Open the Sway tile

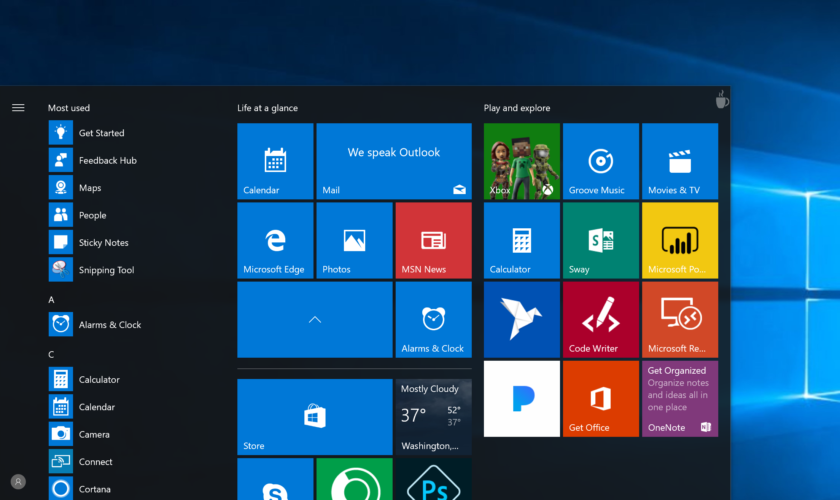600,240
